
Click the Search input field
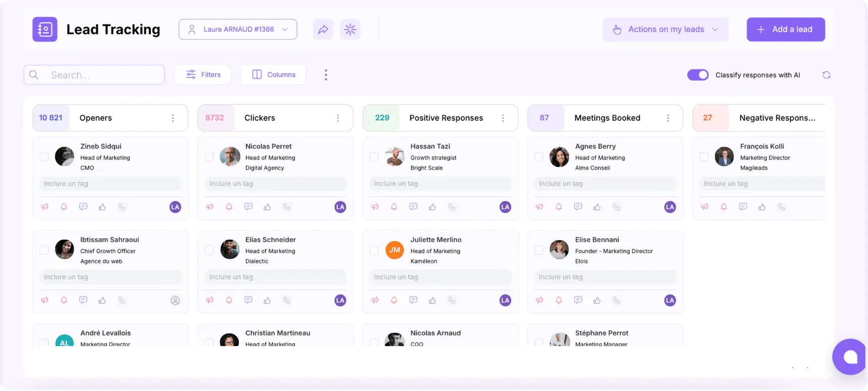[x=94, y=75]
